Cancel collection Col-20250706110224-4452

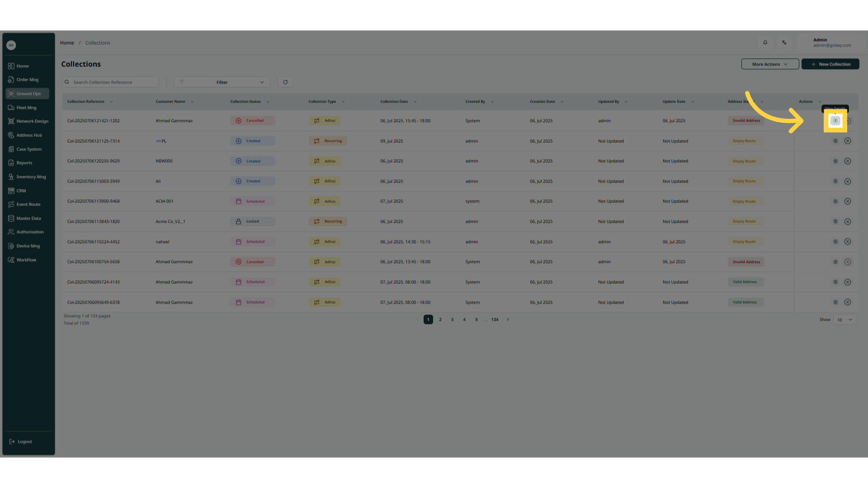coord(848,242)
